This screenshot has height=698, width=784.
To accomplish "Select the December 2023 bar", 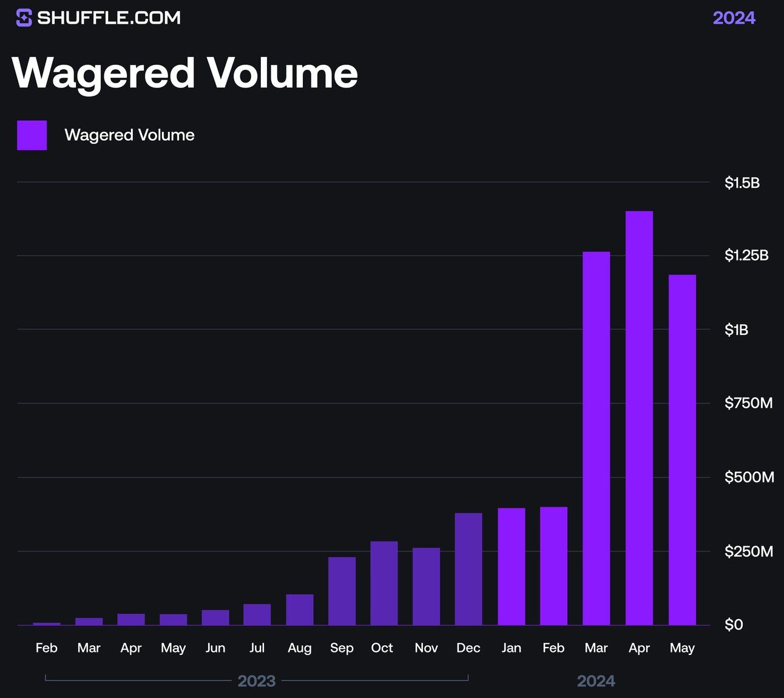I will click(468, 569).
